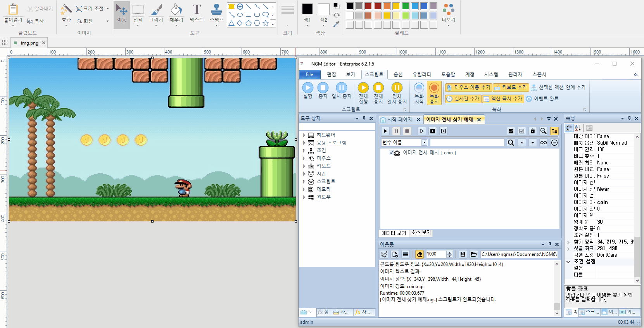Toggle tree view icon in editor toolbar
Screen dimensions: 644x328
coord(554,131)
